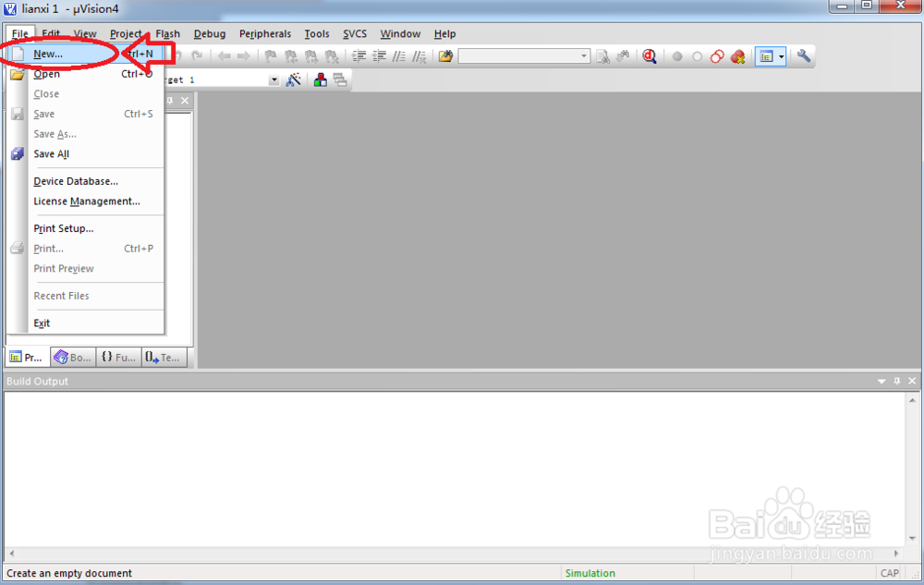Choose Save All in the File menu

pyautogui.click(x=86, y=153)
